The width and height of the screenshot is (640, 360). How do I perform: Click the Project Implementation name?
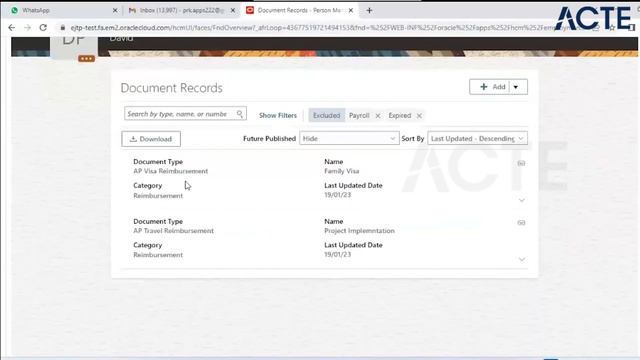359,231
